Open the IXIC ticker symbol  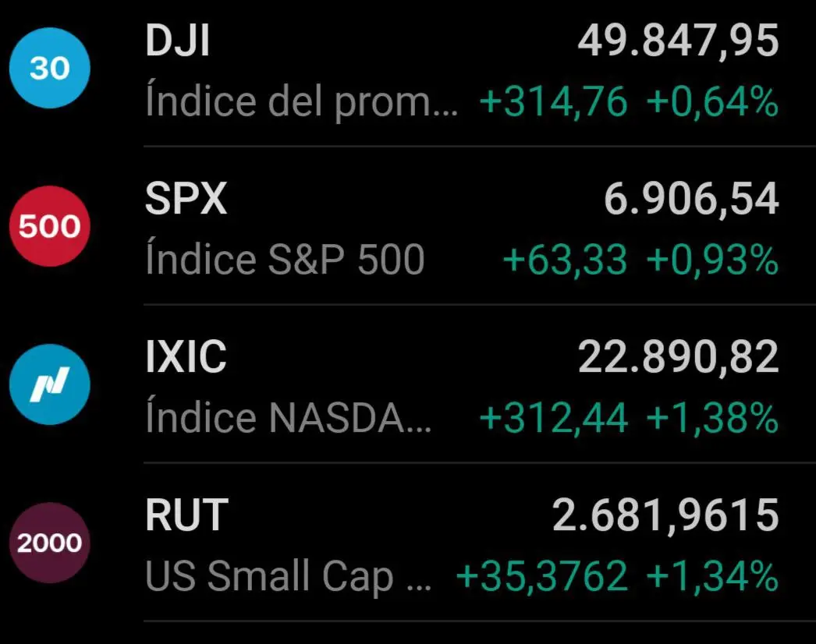[186, 358]
